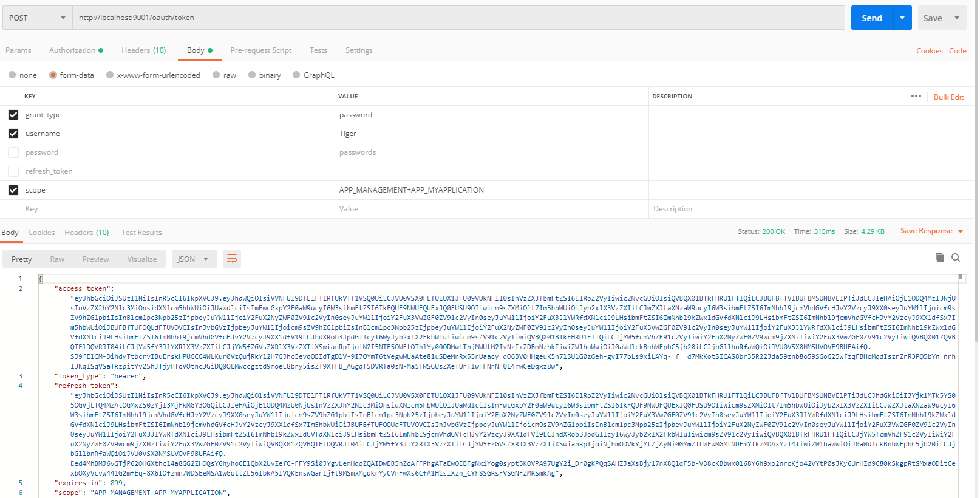
Task: Click the Save button
Action: click(933, 18)
